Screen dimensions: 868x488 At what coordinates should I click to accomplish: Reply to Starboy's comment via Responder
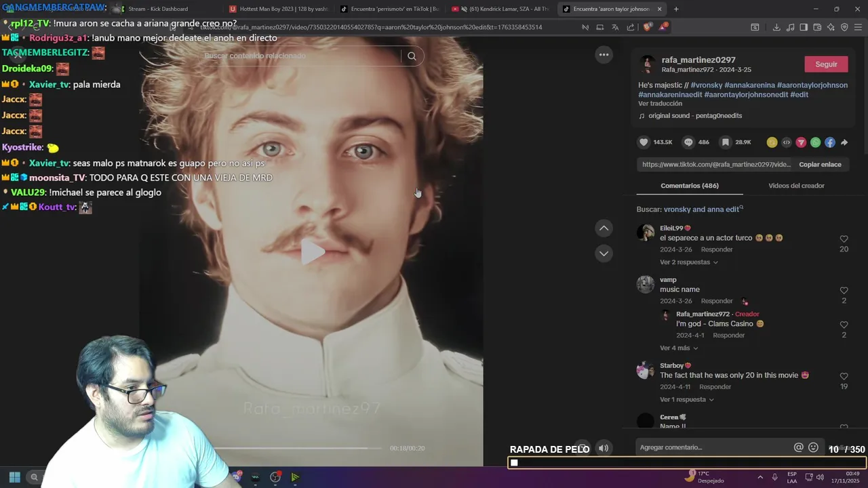point(715,387)
